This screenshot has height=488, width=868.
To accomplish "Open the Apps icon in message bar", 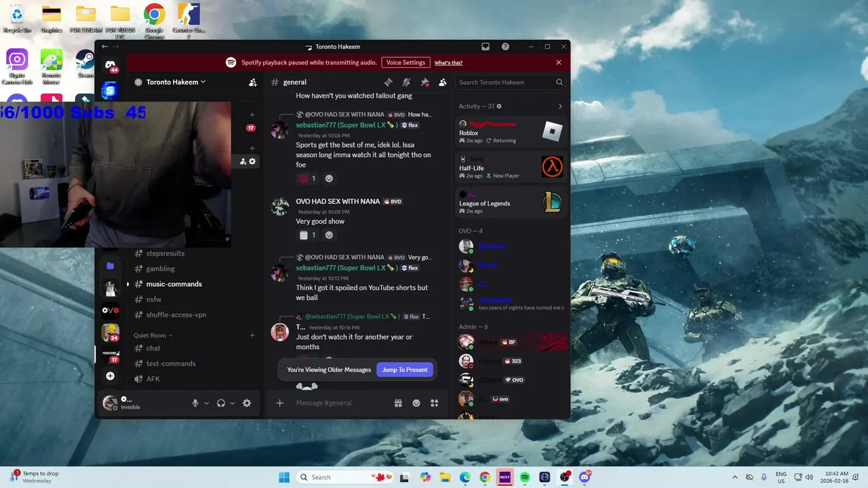I will point(434,403).
